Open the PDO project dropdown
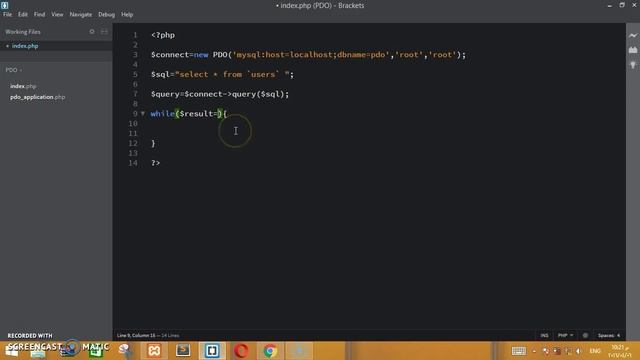 (14, 70)
